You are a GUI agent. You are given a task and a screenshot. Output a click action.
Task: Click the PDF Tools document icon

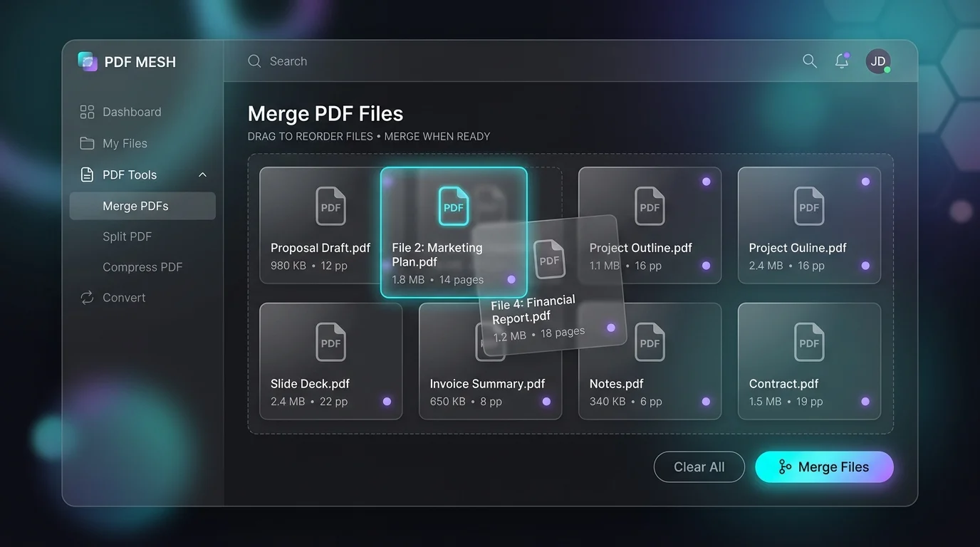pyautogui.click(x=87, y=174)
